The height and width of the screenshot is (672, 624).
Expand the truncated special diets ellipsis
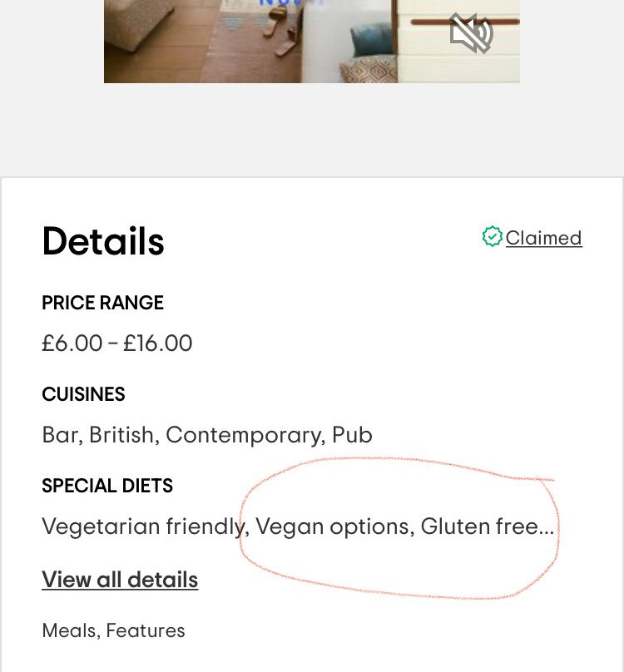click(547, 528)
